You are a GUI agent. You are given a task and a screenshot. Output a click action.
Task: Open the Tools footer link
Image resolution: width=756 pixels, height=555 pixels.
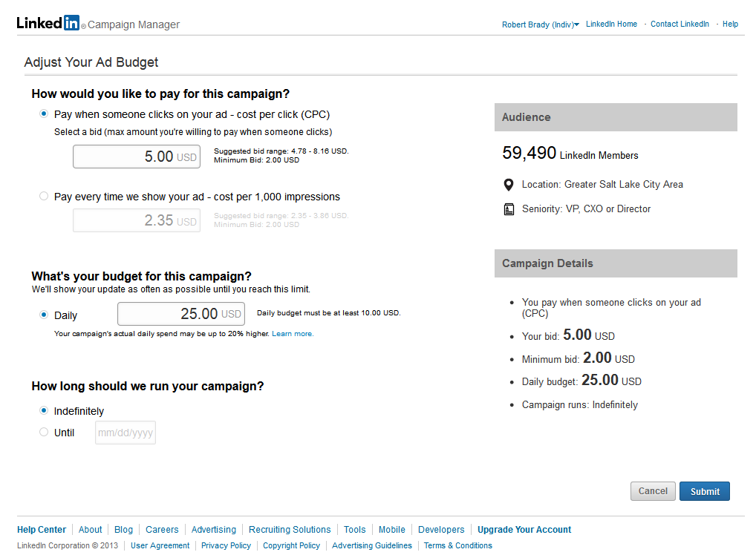pos(354,530)
